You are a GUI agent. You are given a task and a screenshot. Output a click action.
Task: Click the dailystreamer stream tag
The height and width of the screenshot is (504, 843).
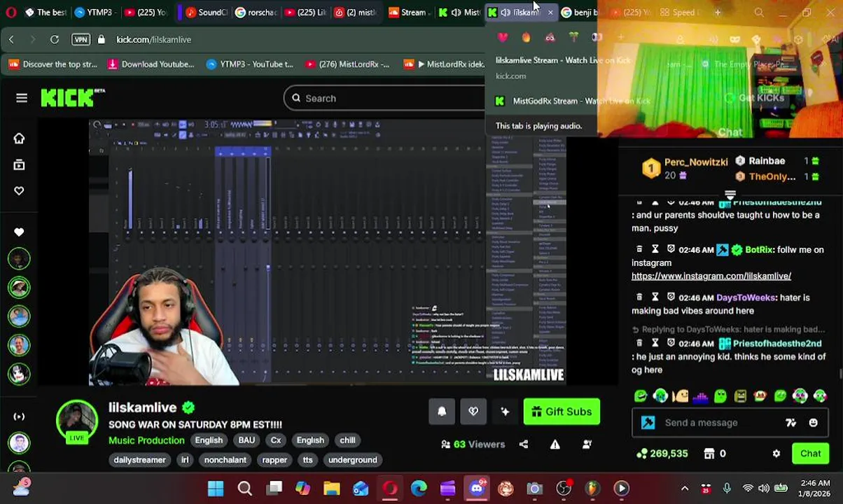(139, 460)
